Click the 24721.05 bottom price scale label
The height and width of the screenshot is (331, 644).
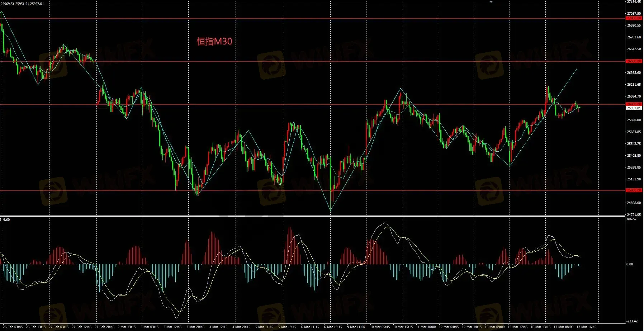[634, 215]
